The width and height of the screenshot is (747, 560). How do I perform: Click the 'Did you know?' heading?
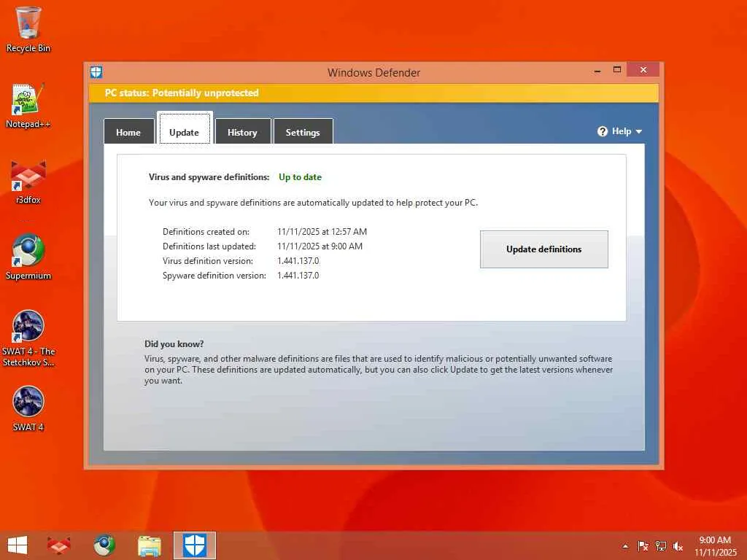click(174, 344)
